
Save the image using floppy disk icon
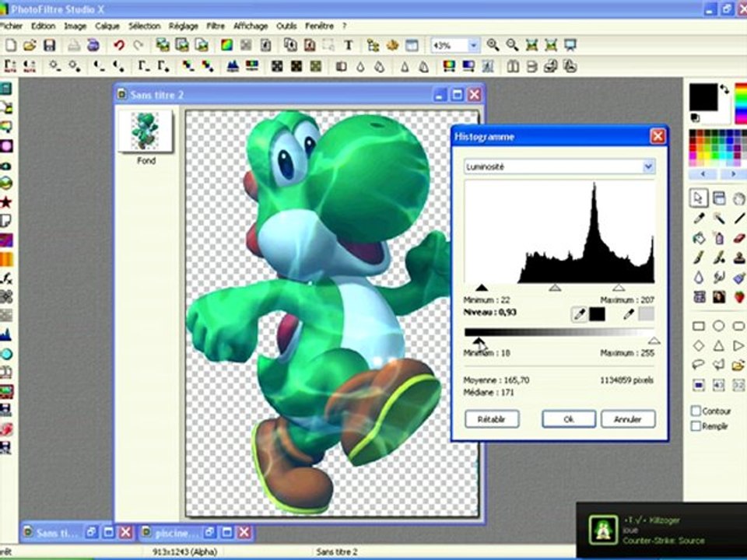click(49, 45)
